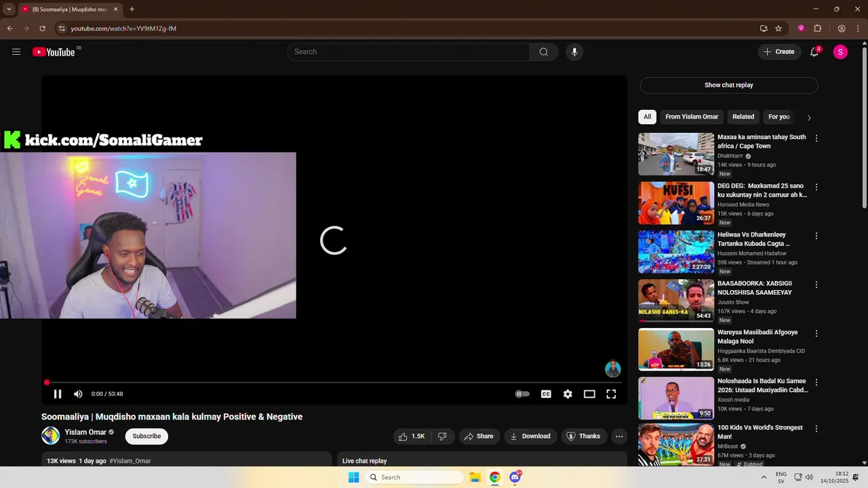
Task: Go to YouTube home via logo
Action: point(54,52)
